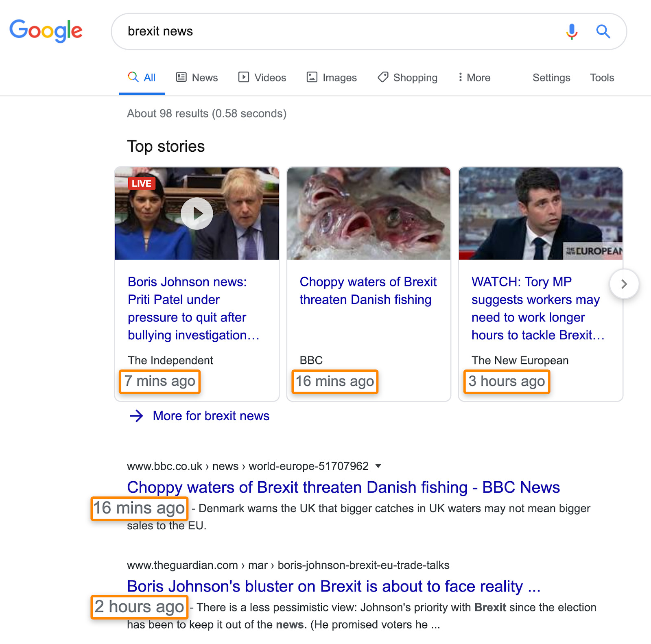Viewport: 651px width, 644px height.
Task: Switch to the Images tab
Action: 339,77
